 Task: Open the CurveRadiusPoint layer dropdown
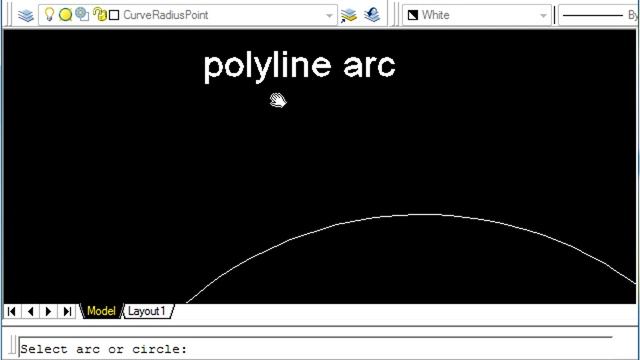[x=329, y=16]
